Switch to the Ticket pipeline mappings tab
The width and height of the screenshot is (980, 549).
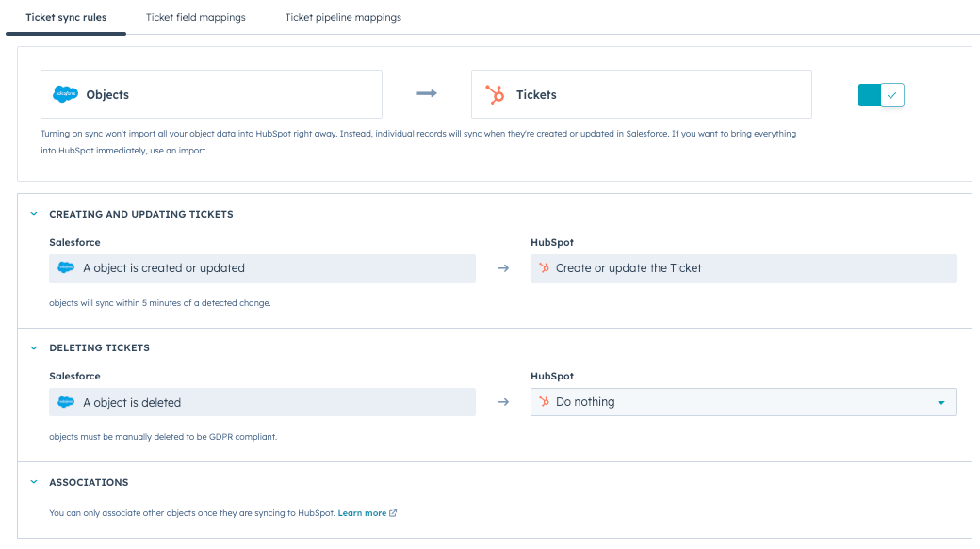pos(343,17)
